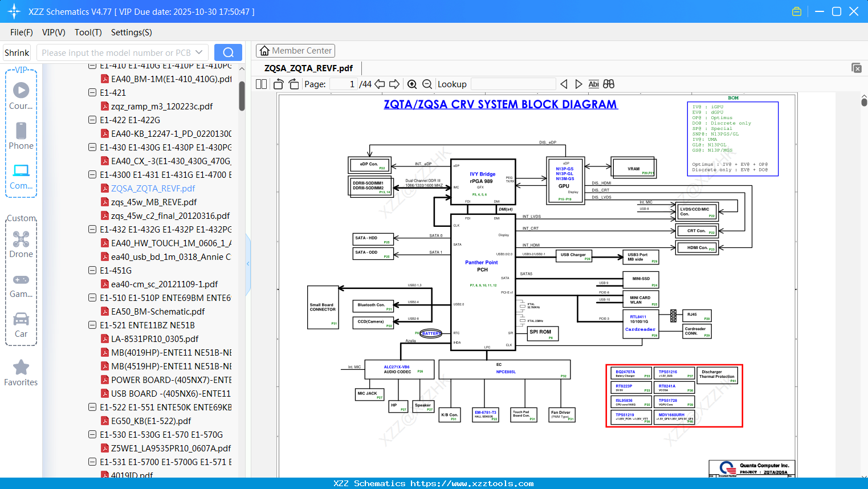
Task: Collapse the E1-4300 E1-431 node
Action: 92,174
